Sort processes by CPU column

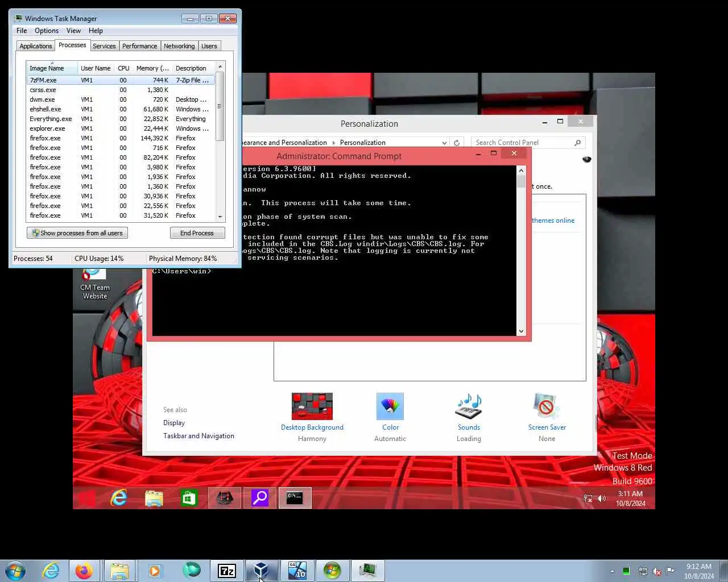[123, 68]
